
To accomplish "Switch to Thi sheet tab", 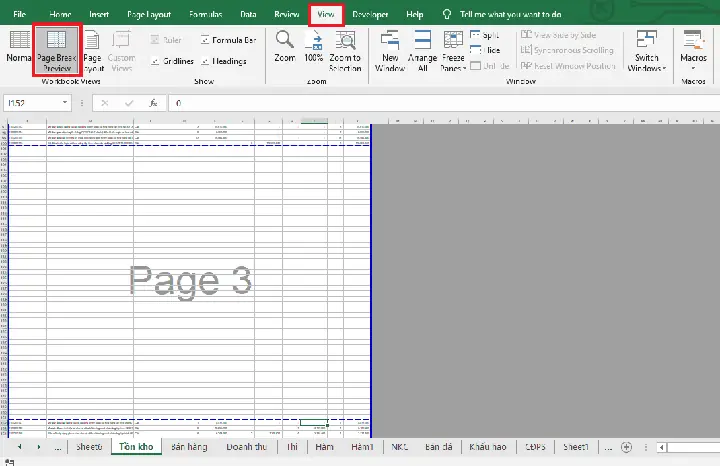I will tap(292, 447).
